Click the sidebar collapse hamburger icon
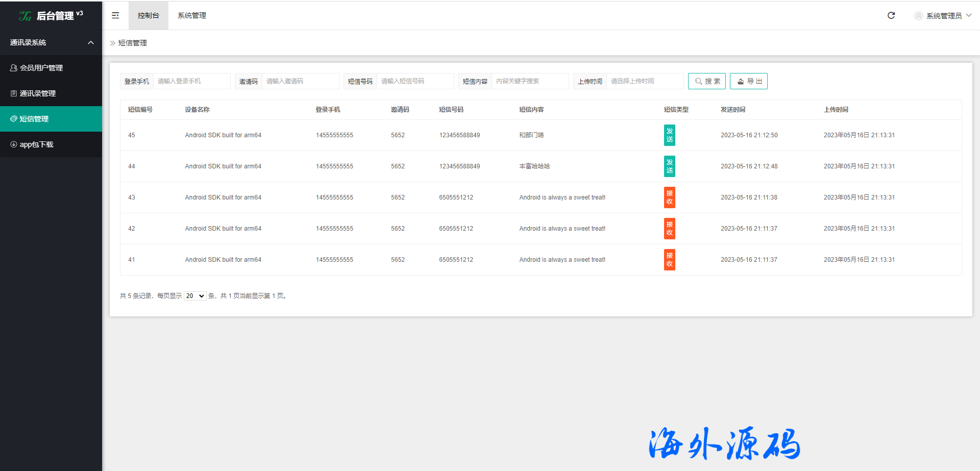The width and height of the screenshot is (980, 471). point(115,15)
